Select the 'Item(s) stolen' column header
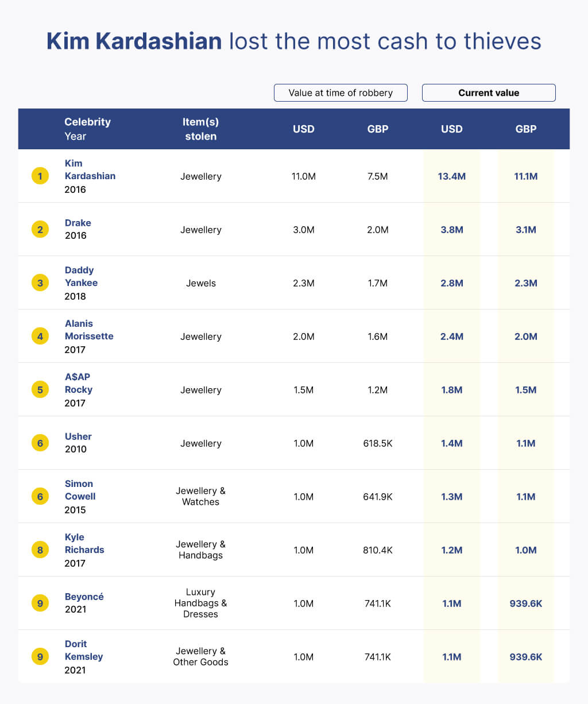The height and width of the screenshot is (704, 588). [200, 129]
